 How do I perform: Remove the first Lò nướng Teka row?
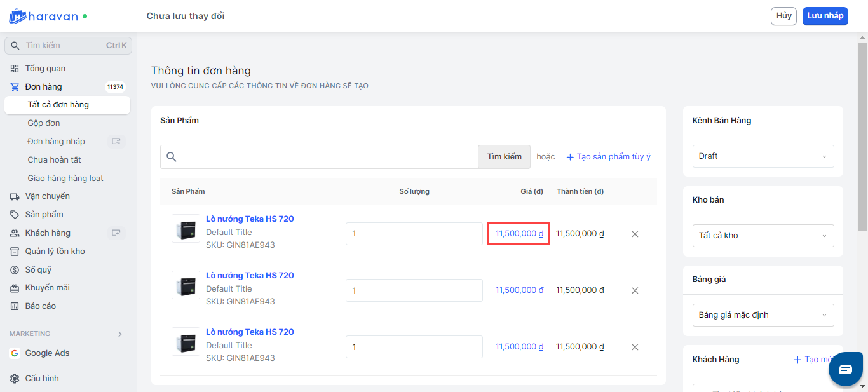tap(634, 234)
